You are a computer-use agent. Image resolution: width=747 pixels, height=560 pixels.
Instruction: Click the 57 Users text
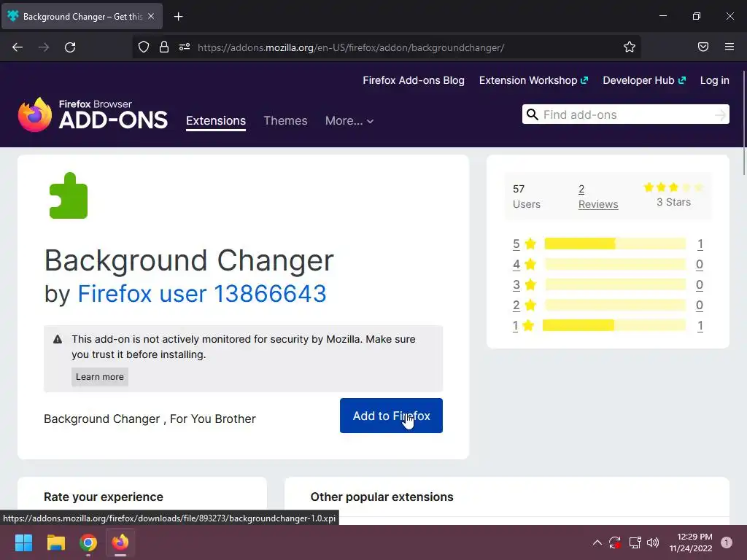point(527,197)
